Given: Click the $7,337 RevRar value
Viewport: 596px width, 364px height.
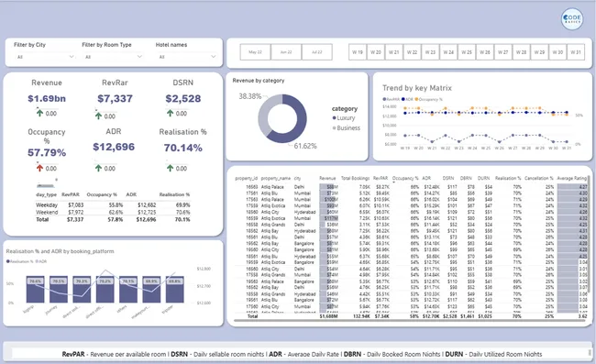Looking at the screenshot, I should coord(115,98).
